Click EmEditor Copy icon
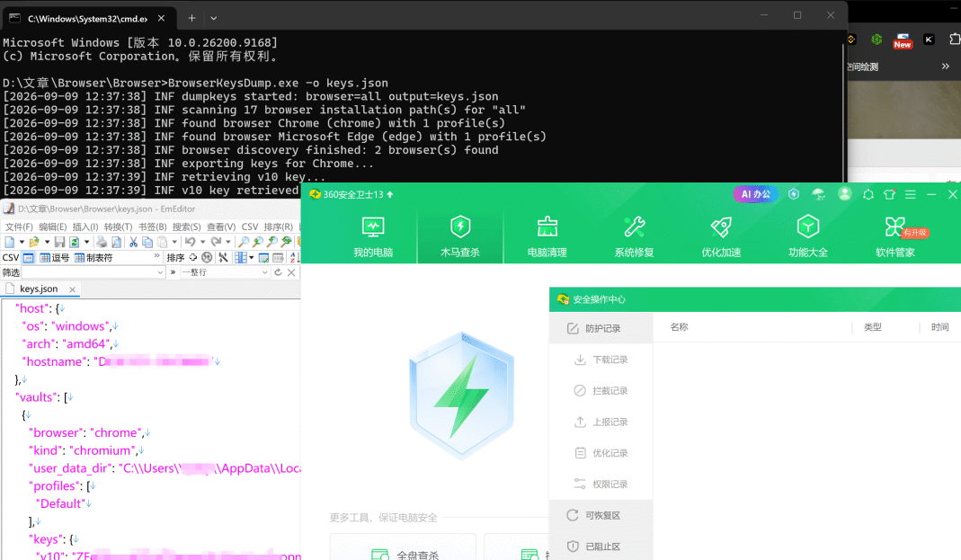 (147, 242)
